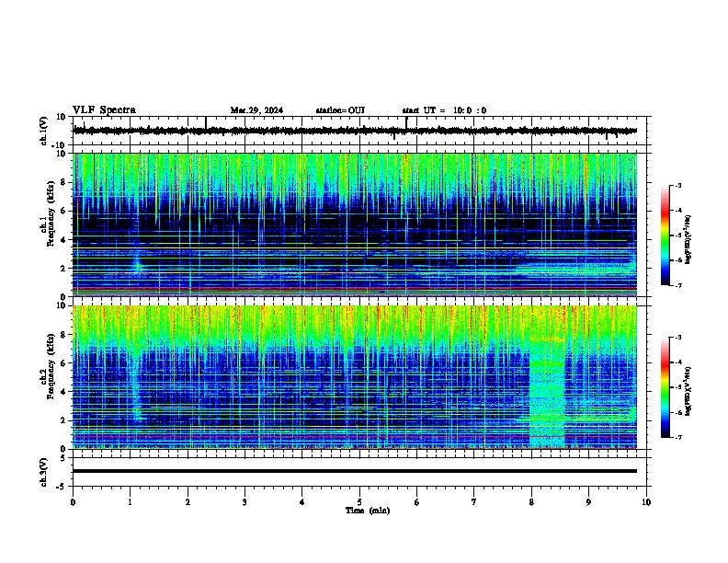This screenshot has width=728, height=563.
Task: Click time axis tick label "7"
Action: pyautogui.click(x=474, y=502)
